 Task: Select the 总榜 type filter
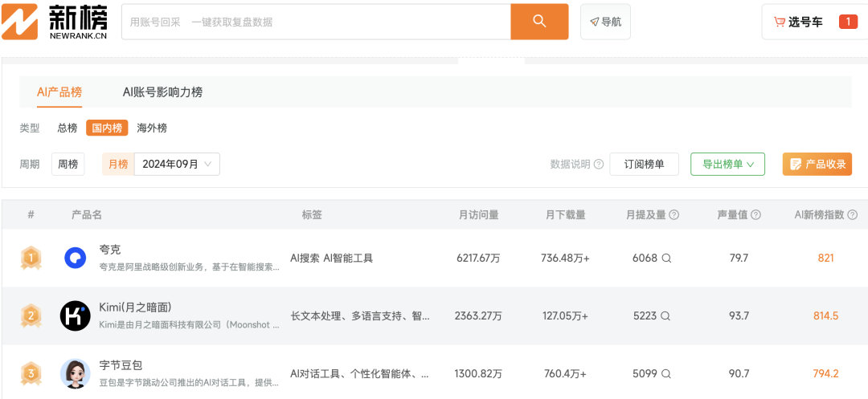tap(68, 128)
